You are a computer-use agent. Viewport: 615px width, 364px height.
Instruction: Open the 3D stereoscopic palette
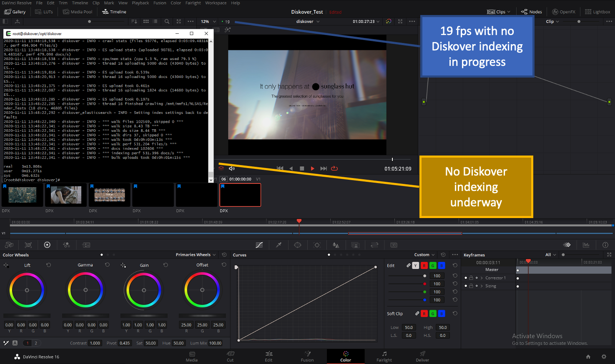tap(394, 245)
